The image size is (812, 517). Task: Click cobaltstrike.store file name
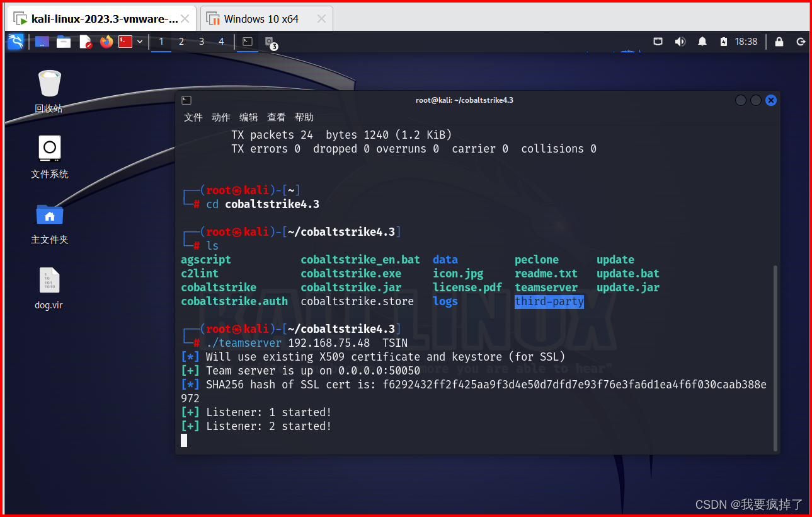(x=357, y=301)
